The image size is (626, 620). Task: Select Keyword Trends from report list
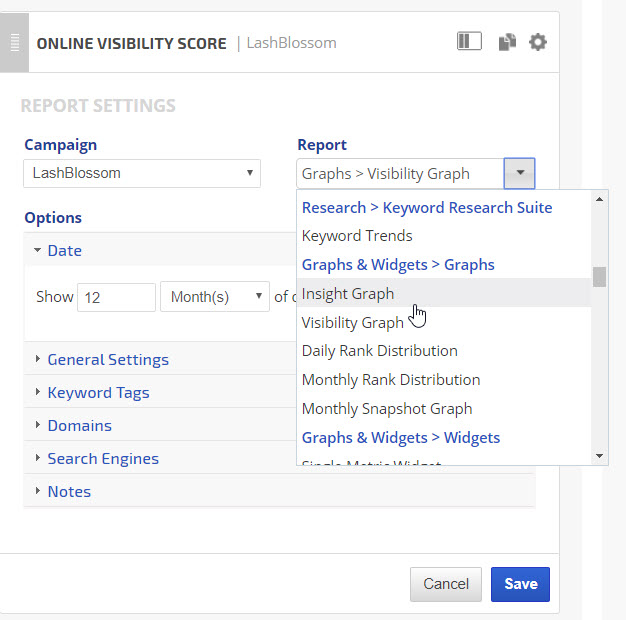pos(357,236)
